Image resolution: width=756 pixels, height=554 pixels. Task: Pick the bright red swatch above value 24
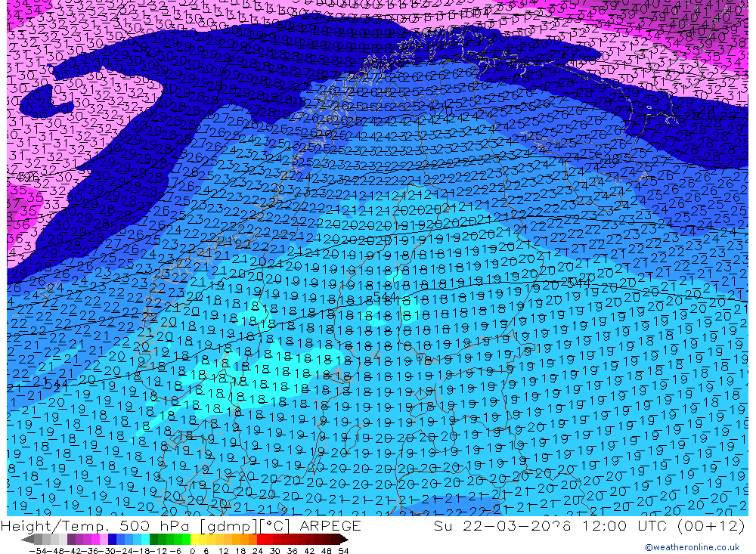tap(261, 539)
